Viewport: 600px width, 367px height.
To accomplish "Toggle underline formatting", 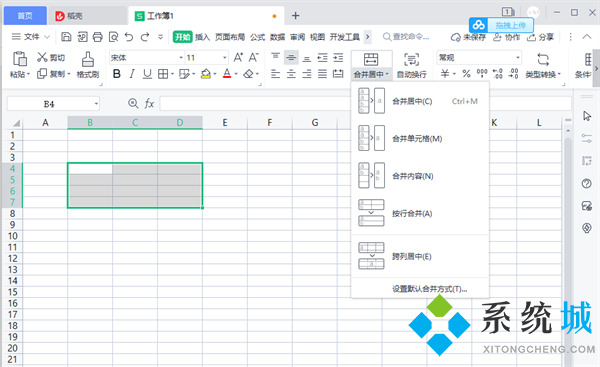I will [x=147, y=73].
